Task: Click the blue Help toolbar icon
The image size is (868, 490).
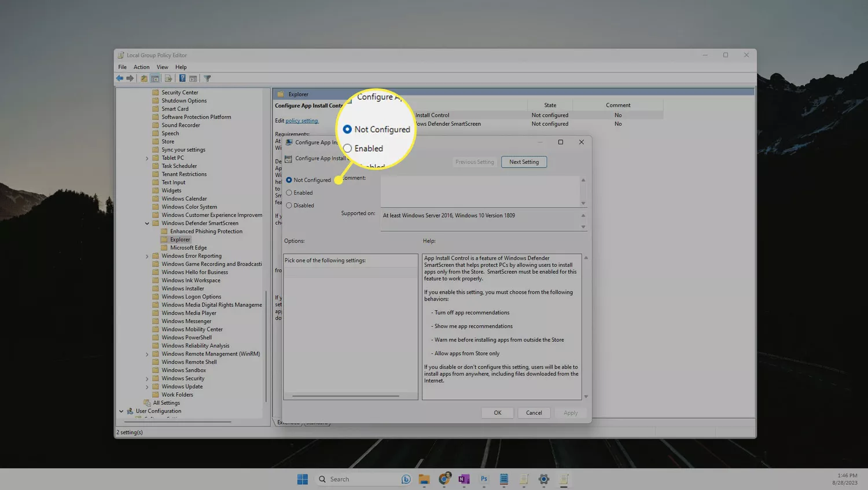Action: click(182, 78)
